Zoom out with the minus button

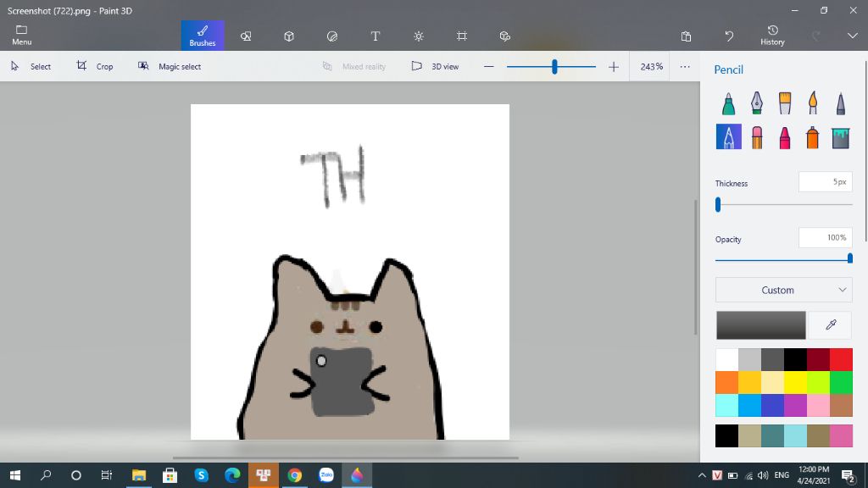[488, 66]
